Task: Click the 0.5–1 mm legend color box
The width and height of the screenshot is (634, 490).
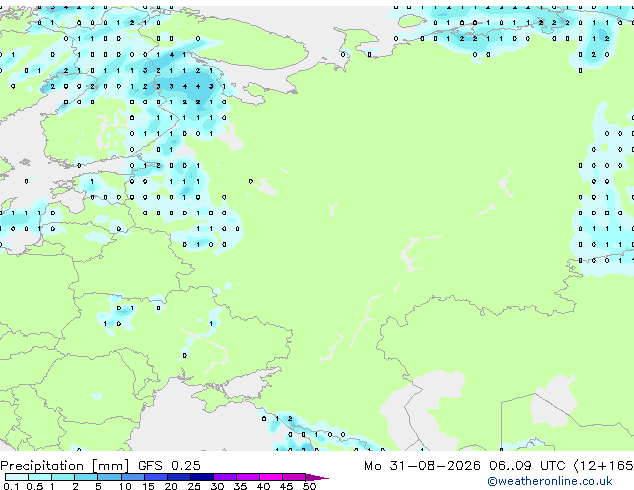Action: 40,477
